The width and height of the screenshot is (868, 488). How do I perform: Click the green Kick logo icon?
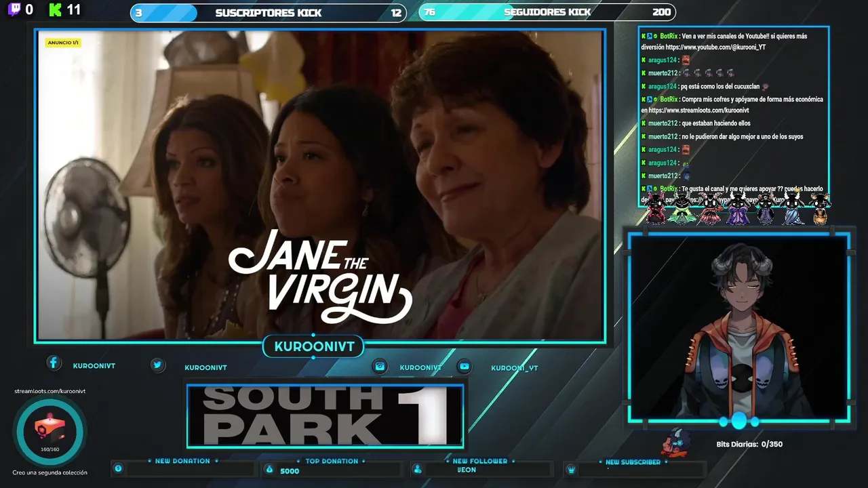[x=56, y=9]
